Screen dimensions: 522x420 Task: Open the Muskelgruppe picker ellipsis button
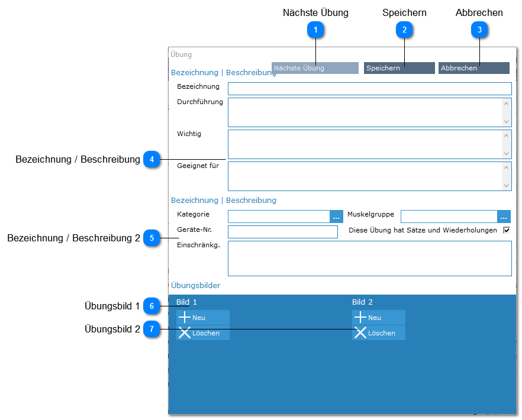click(504, 217)
